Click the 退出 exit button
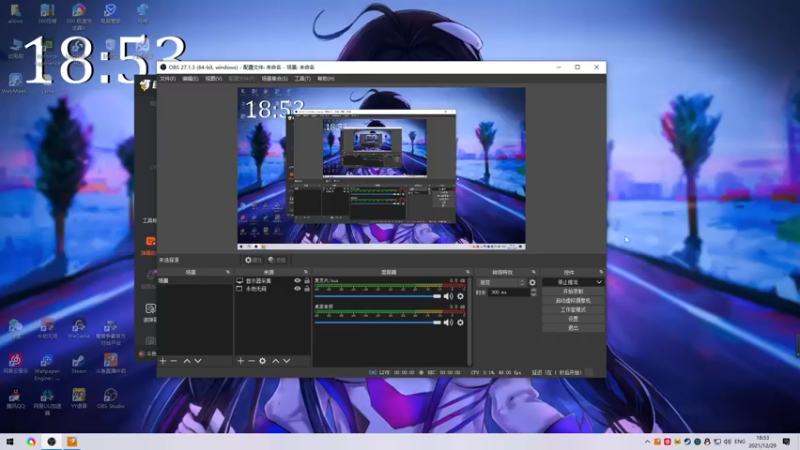 (573, 328)
